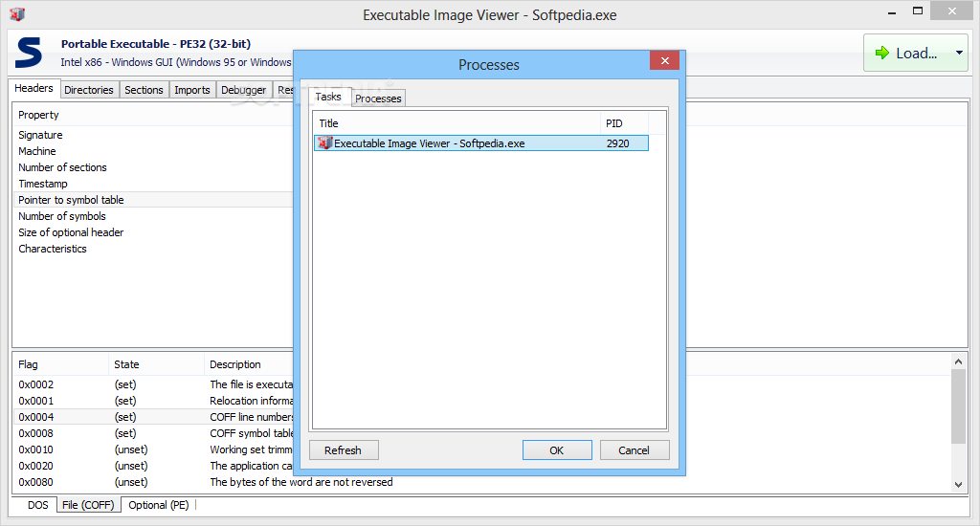Image resolution: width=980 pixels, height=526 pixels.
Task: Select Executable Image Viewer - Softpedia.exe task row
Action: pyautogui.click(x=480, y=143)
